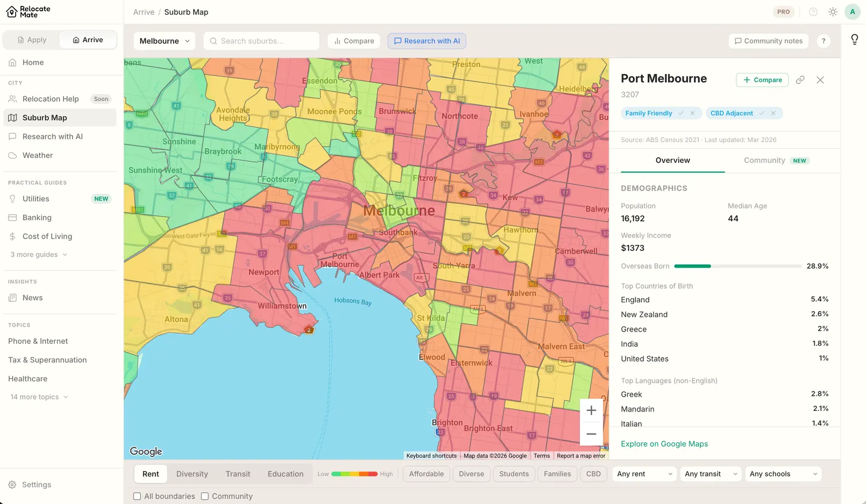
Task: Open the Any rent dropdown
Action: click(x=645, y=474)
